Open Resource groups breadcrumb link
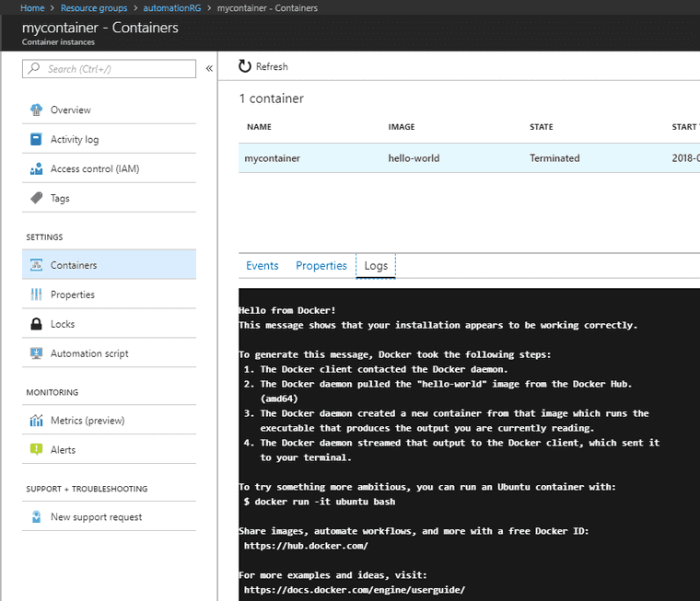 tap(94, 8)
